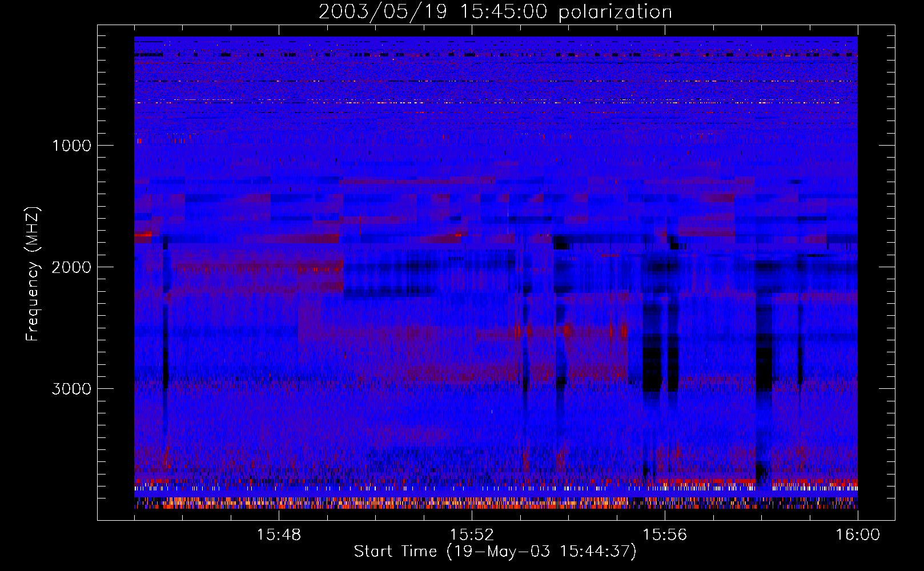Click the 15:52 time tick label
This screenshot has height=571, width=924.
pyautogui.click(x=472, y=535)
